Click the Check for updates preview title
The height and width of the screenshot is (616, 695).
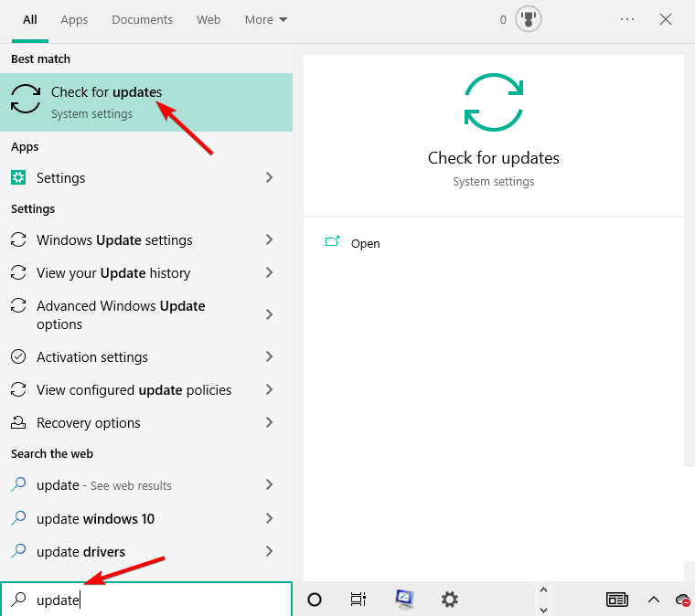click(x=493, y=158)
